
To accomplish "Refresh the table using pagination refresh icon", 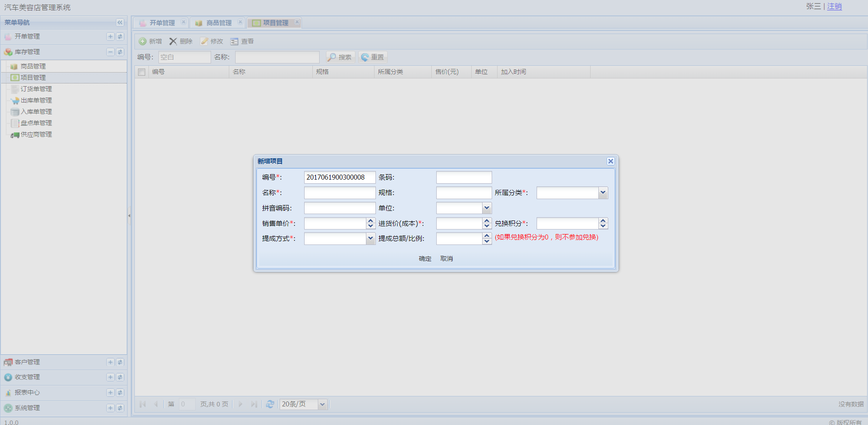I will [270, 404].
